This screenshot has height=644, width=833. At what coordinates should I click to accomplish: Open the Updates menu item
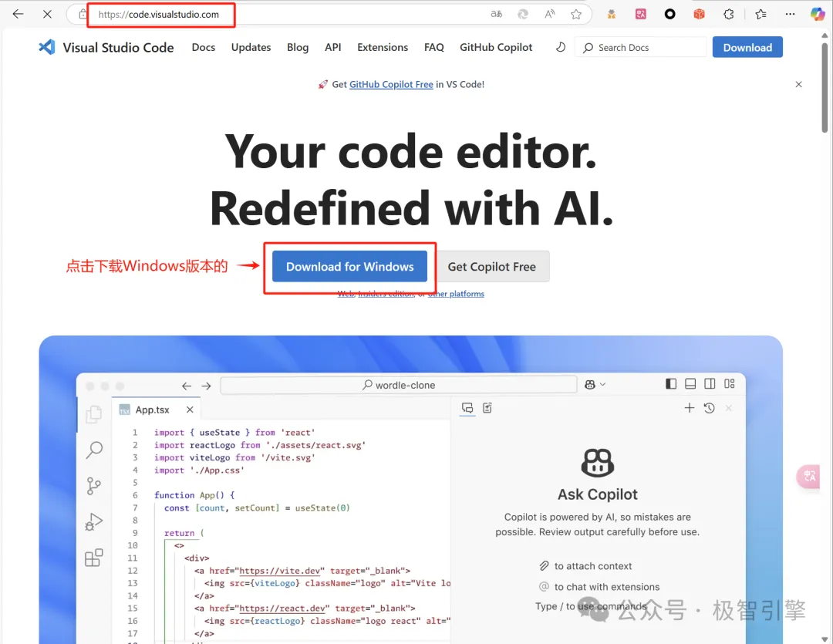pos(251,47)
